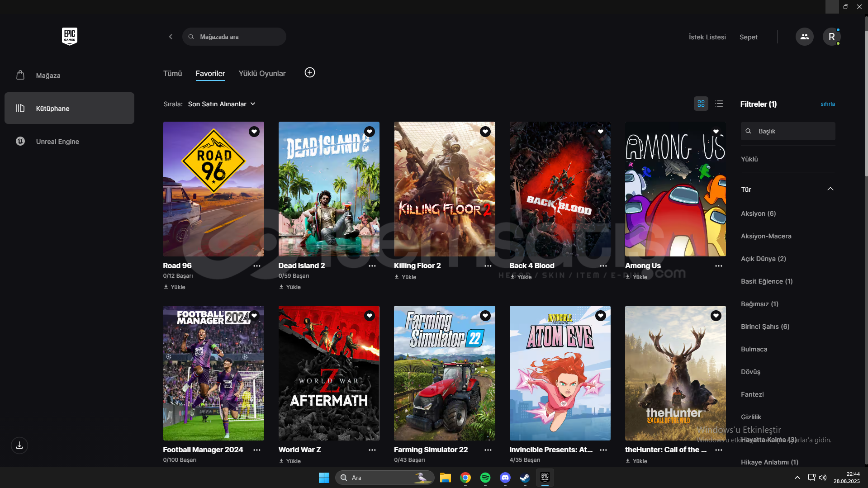
Task: Click the Epic Games logo
Action: click(x=69, y=36)
